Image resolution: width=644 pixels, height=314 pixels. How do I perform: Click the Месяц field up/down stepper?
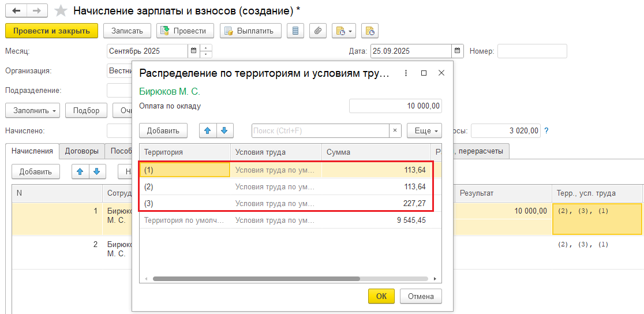[206, 51]
